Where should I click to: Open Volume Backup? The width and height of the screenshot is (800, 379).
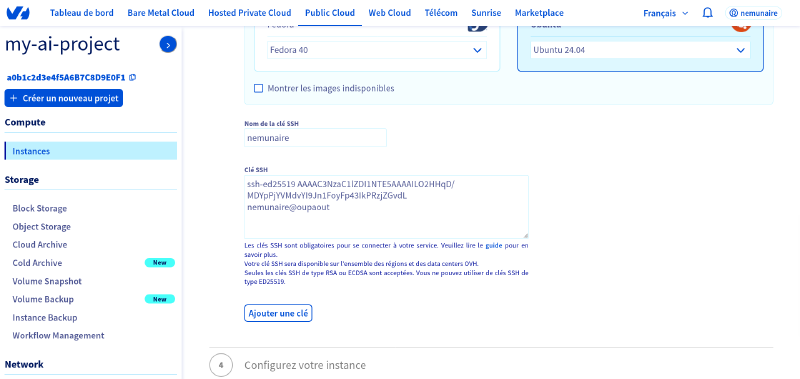pyautogui.click(x=43, y=299)
